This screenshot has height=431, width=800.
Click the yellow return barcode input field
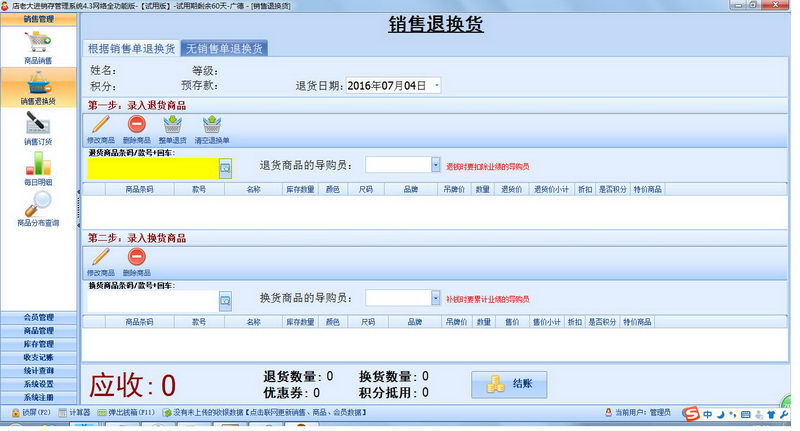click(153, 169)
